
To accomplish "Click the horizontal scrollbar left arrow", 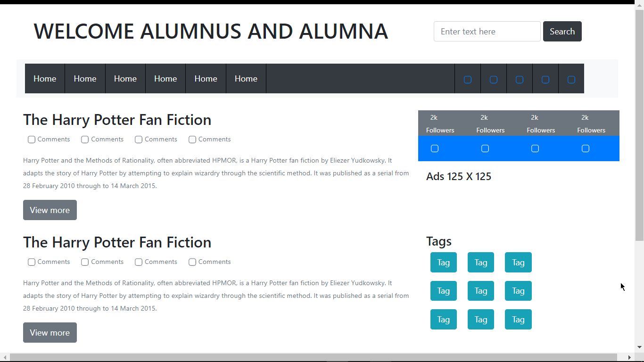I will coord(4,357).
